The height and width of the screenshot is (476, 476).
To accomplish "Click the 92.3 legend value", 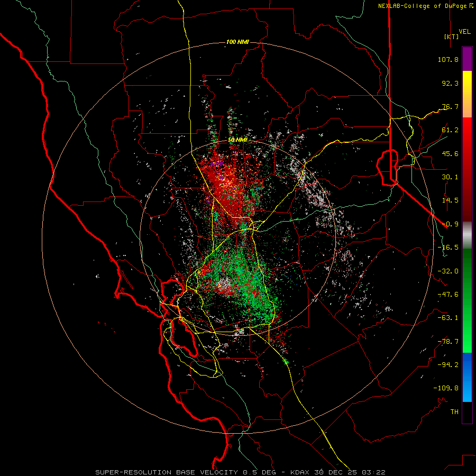I will (450, 83).
